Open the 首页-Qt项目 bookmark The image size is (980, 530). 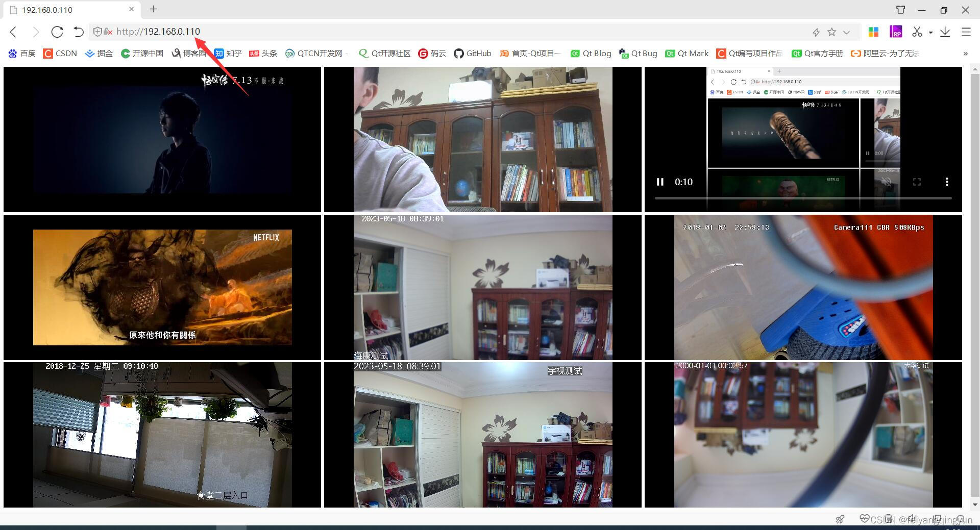pos(530,53)
